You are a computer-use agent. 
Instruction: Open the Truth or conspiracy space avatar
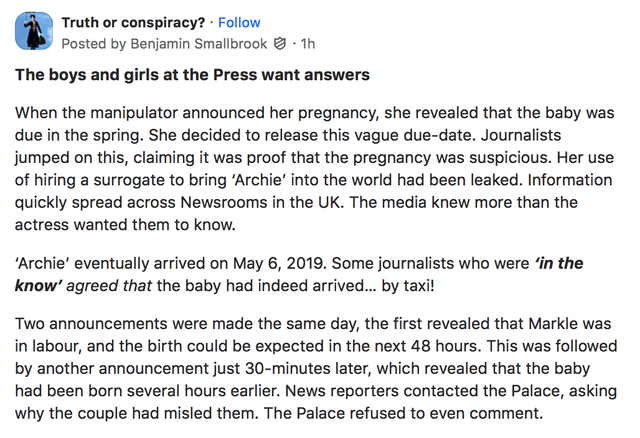click(x=33, y=32)
